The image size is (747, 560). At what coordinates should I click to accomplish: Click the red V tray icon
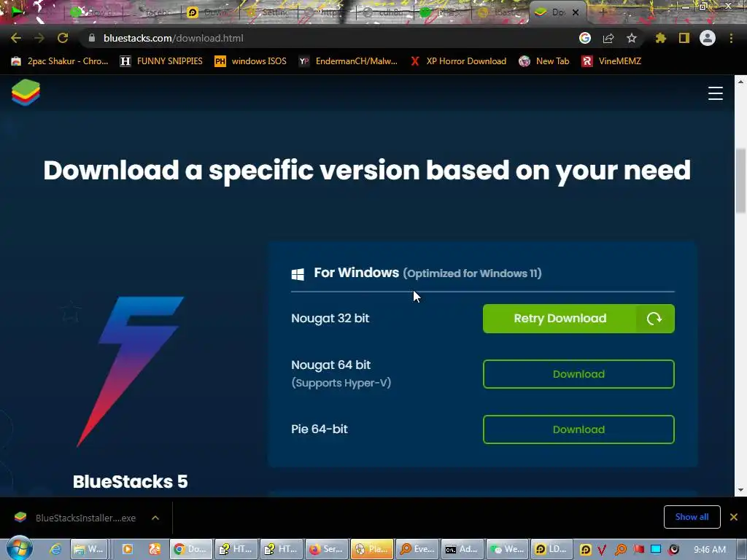[x=602, y=550]
